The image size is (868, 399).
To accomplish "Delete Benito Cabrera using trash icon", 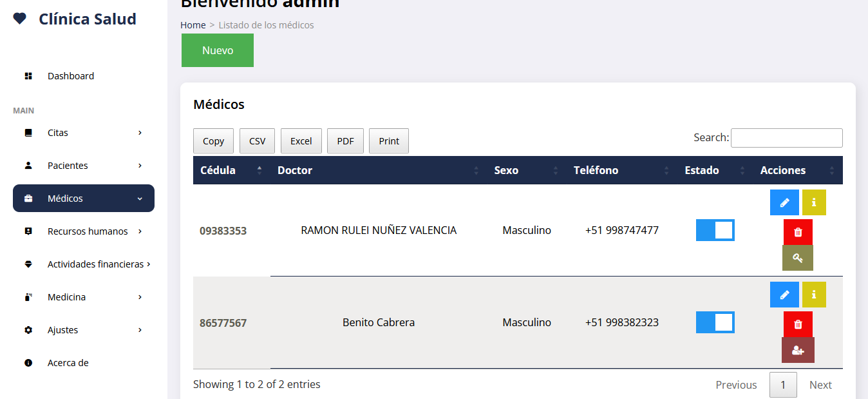I will tap(798, 324).
